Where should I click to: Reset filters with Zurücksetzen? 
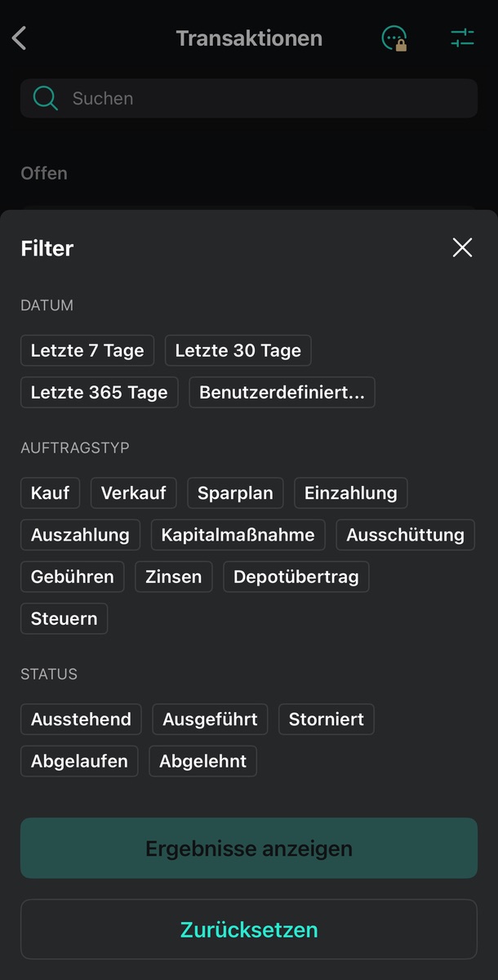point(249,929)
